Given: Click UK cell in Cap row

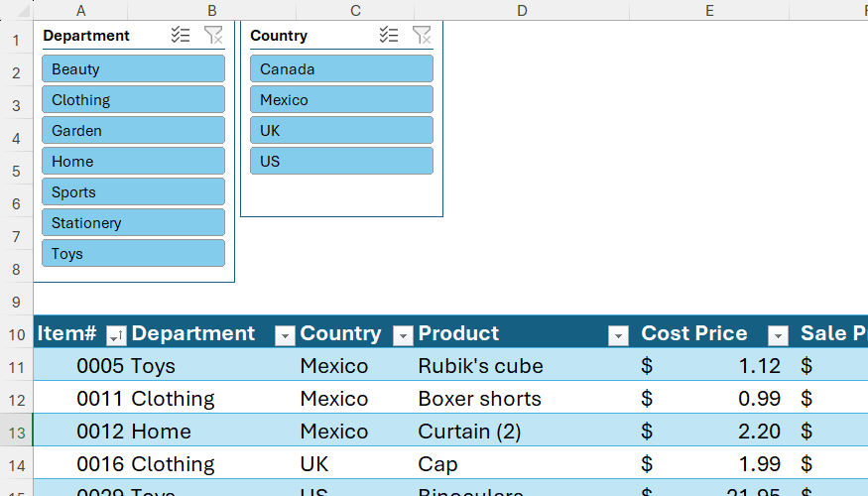Looking at the screenshot, I should pyautogui.click(x=355, y=463).
